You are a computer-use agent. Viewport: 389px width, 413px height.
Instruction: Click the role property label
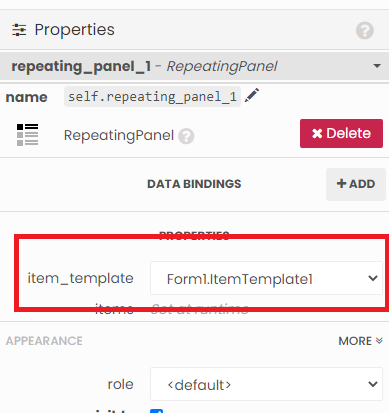(120, 384)
